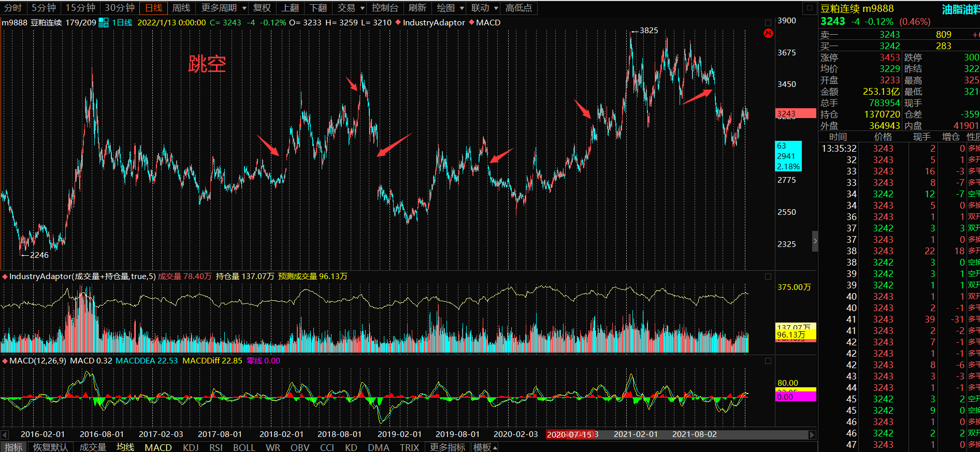The image size is (980, 452).
Task: Toggle the maximize box on volume panel
Action: tap(768, 276)
